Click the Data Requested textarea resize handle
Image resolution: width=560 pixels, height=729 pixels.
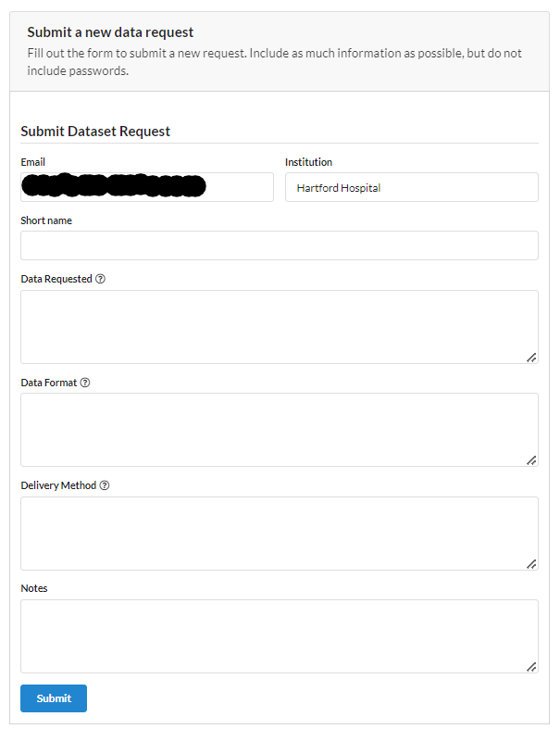coord(531,357)
